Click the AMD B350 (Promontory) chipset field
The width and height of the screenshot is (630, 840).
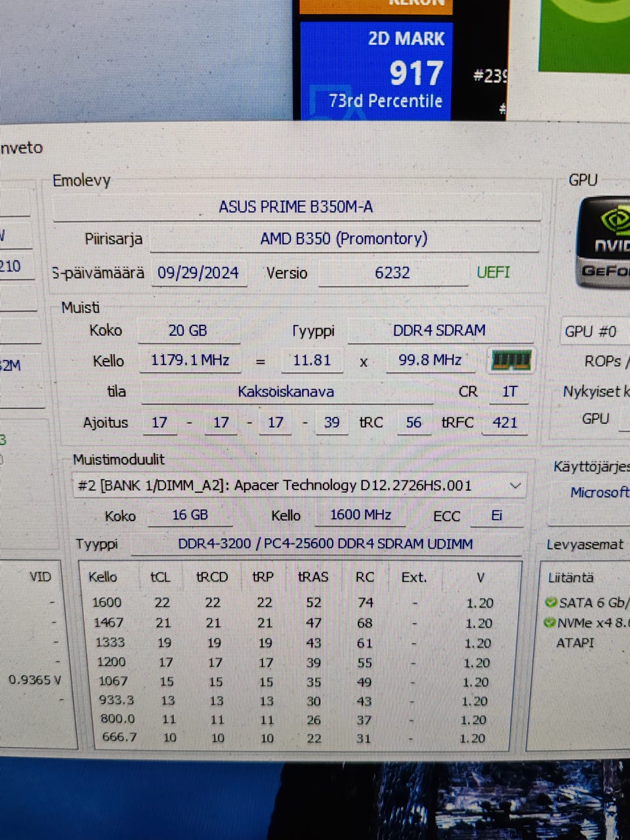tap(344, 239)
